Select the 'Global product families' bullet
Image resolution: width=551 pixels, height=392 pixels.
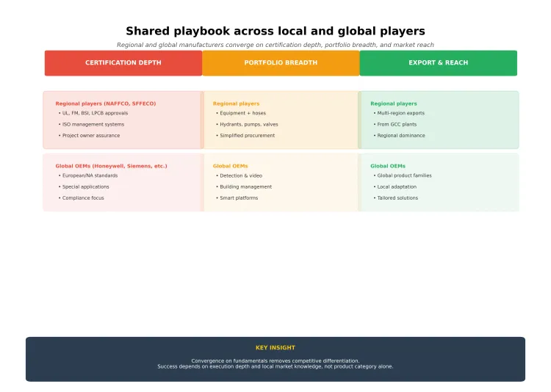pyautogui.click(x=404, y=176)
